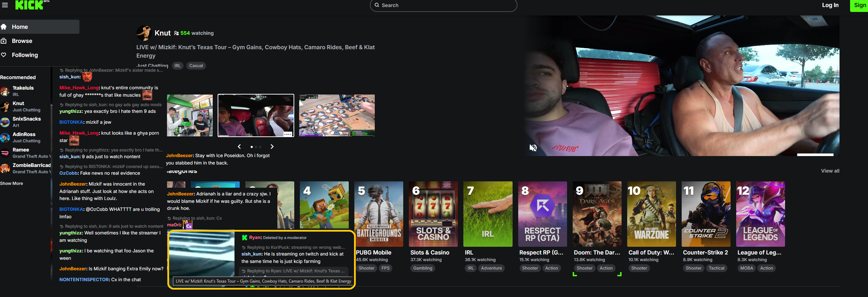Open Ramee avatar in Recommended
Viewport: 868px width, 297px height.
click(5, 153)
